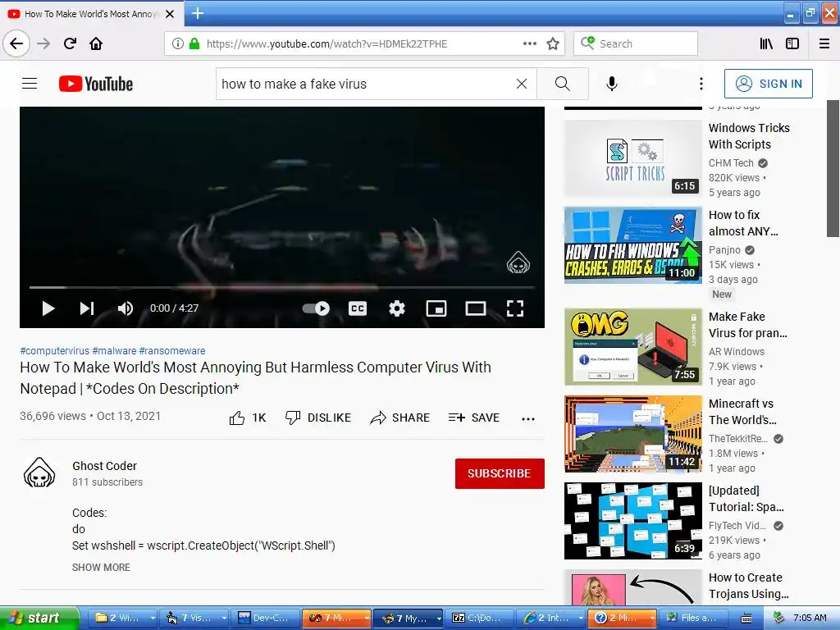The height and width of the screenshot is (630, 840).
Task: Click the YouTube logo
Action: coord(96,84)
